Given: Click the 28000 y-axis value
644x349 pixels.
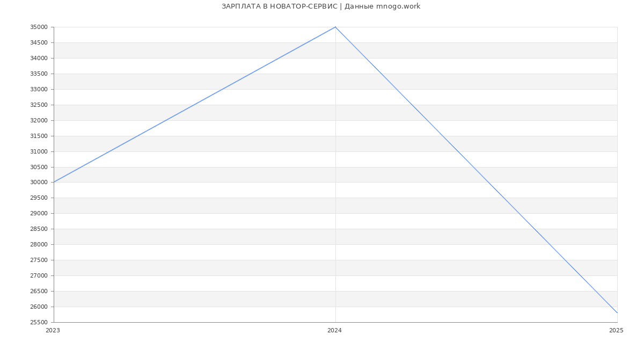Looking at the screenshot, I should pyautogui.click(x=39, y=244).
